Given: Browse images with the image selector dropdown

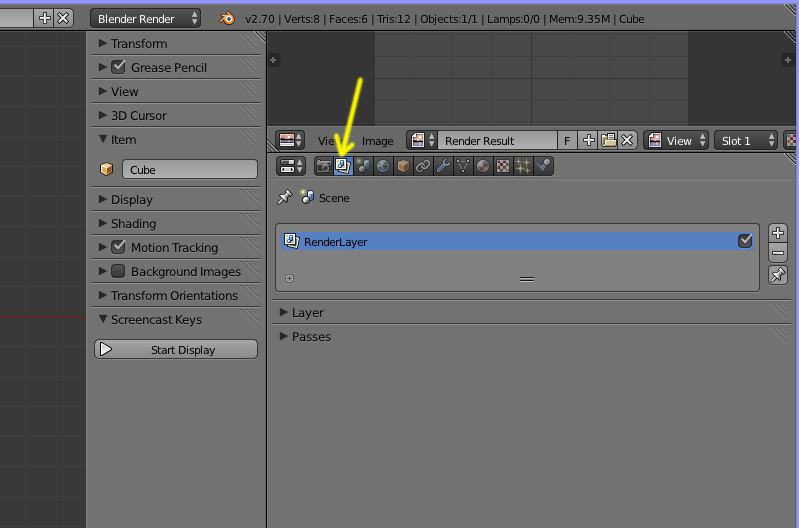Looking at the screenshot, I should (422, 140).
